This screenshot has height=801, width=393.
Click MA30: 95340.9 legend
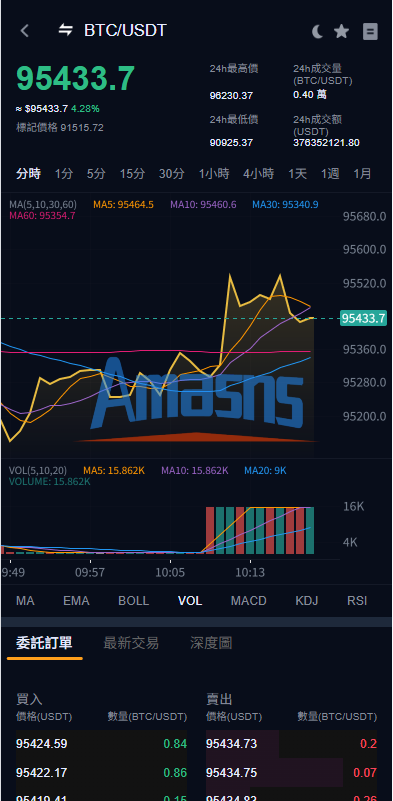click(285, 205)
